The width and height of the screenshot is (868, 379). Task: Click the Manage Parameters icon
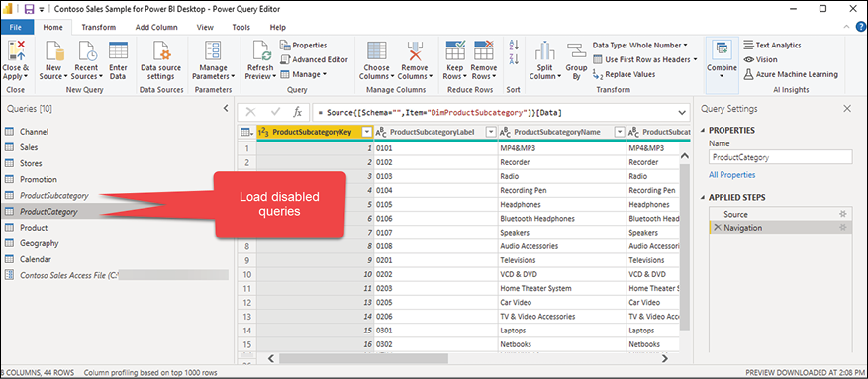click(214, 50)
